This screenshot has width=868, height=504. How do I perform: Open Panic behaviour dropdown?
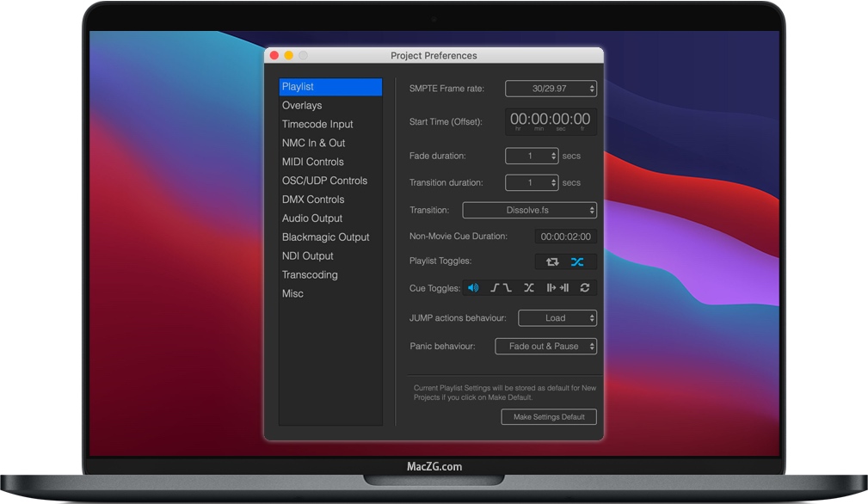545,347
